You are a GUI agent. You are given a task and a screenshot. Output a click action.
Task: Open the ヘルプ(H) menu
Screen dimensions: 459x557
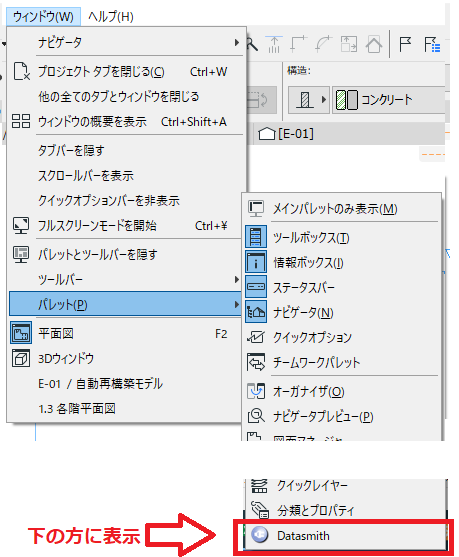point(111,16)
